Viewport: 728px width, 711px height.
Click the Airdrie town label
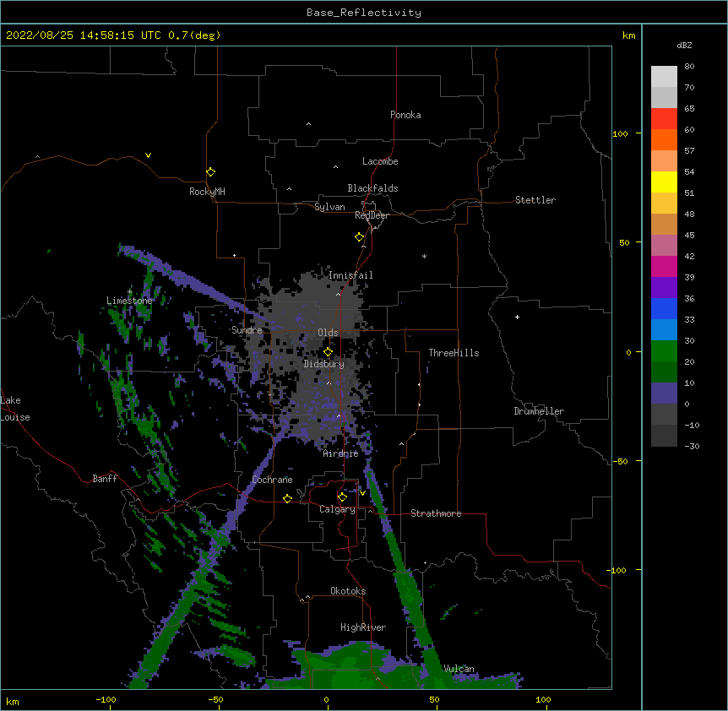coord(341,453)
